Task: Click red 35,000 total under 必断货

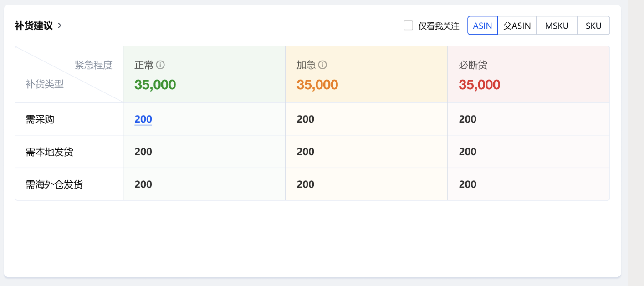Action: coord(479,85)
